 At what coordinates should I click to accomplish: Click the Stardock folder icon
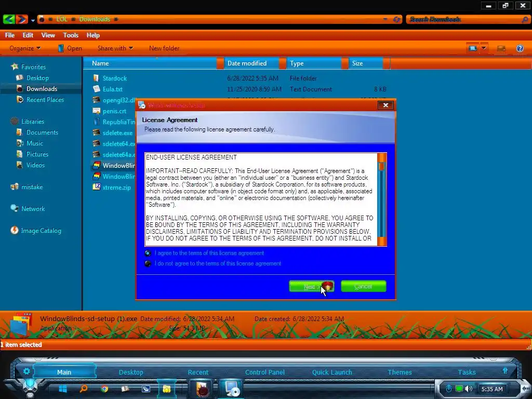pyautogui.click(x=96, y=78)
